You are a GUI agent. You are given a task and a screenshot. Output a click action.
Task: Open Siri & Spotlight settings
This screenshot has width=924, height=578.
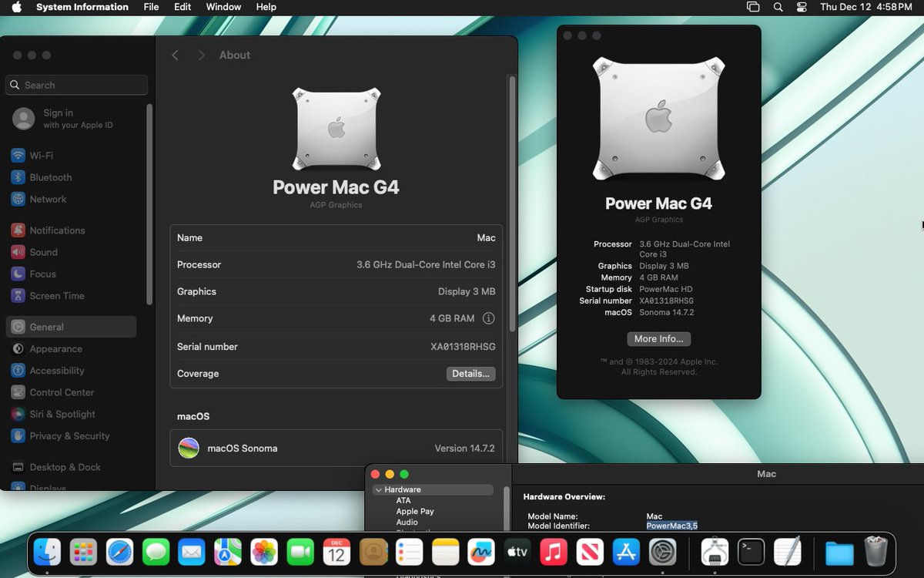(x=71, y=414)
